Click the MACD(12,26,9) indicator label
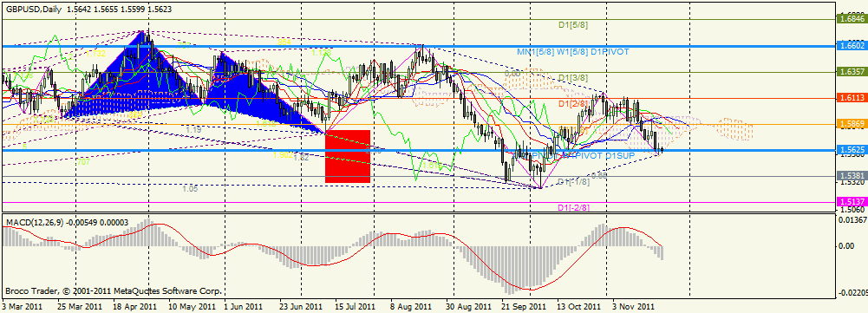The width and height of the screenshot is (868, 313). click(x=35, y=222)
